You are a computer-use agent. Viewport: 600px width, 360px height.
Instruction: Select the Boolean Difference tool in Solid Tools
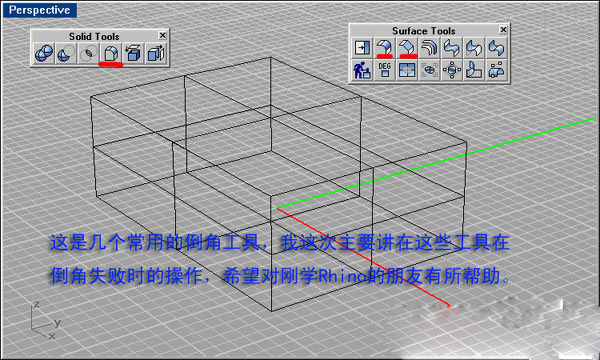click(x=66, y=53)
